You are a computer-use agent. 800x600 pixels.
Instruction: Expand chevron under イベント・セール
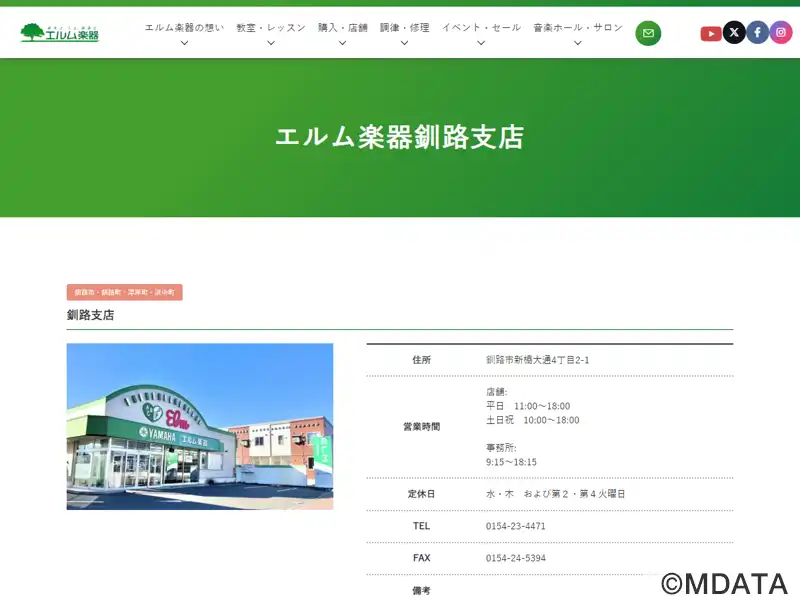point(481,43)
